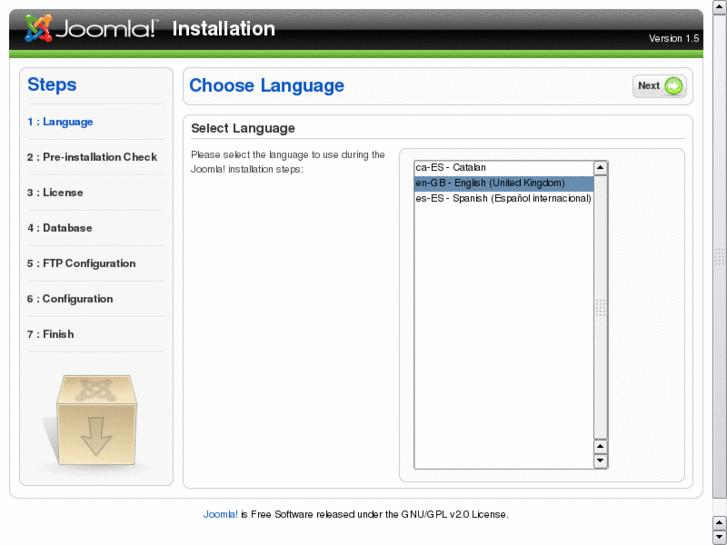
Task: Click the lower up arrow of the language list scrollbar
Action: (600, 446)
